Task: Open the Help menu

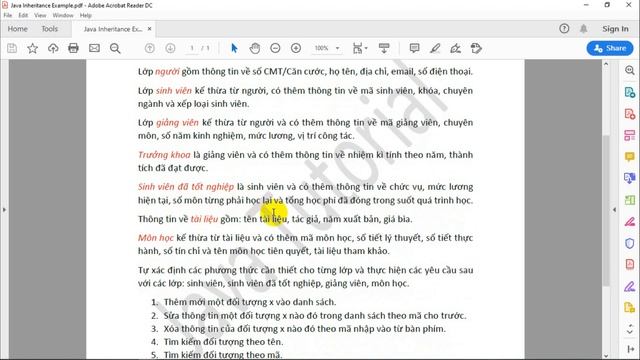Action: [x=86, y=15]
